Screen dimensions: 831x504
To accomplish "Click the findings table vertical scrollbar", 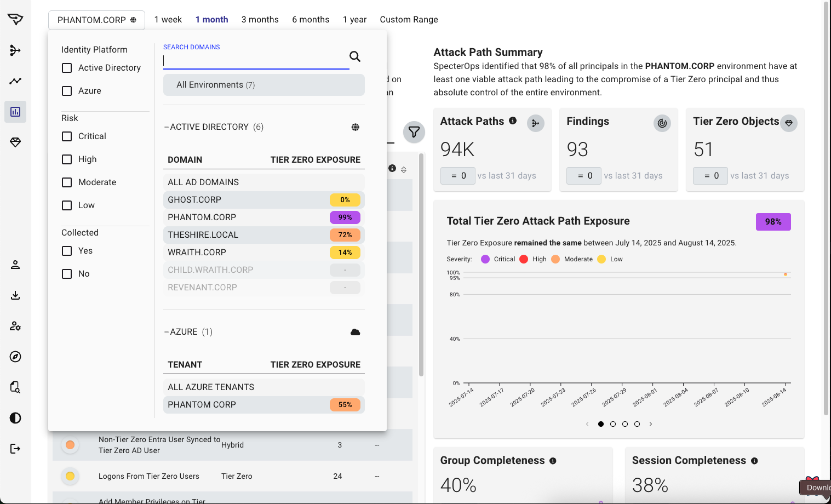I will (421, 265).
